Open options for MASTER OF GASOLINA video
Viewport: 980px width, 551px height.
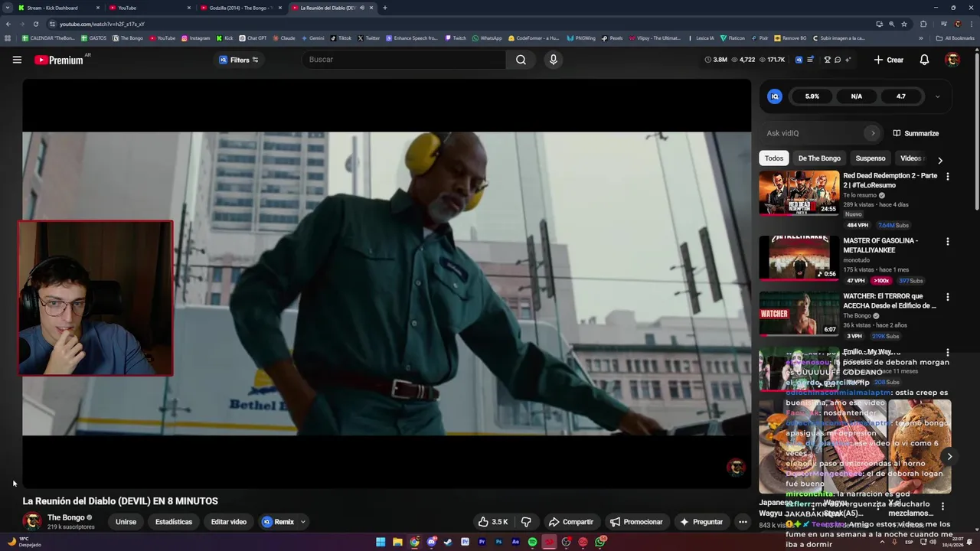click(948, 242)
